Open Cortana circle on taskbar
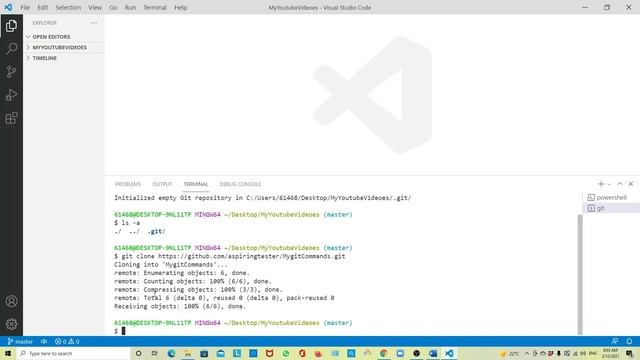 pyautogui.click(x=138, y=353)
